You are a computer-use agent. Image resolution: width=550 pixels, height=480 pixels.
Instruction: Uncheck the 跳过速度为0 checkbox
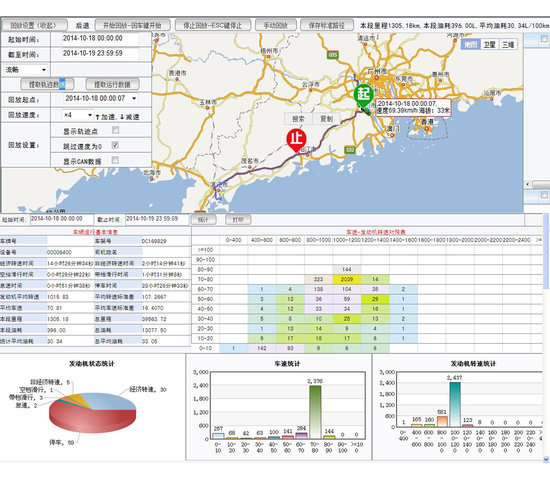coord(115,145)
